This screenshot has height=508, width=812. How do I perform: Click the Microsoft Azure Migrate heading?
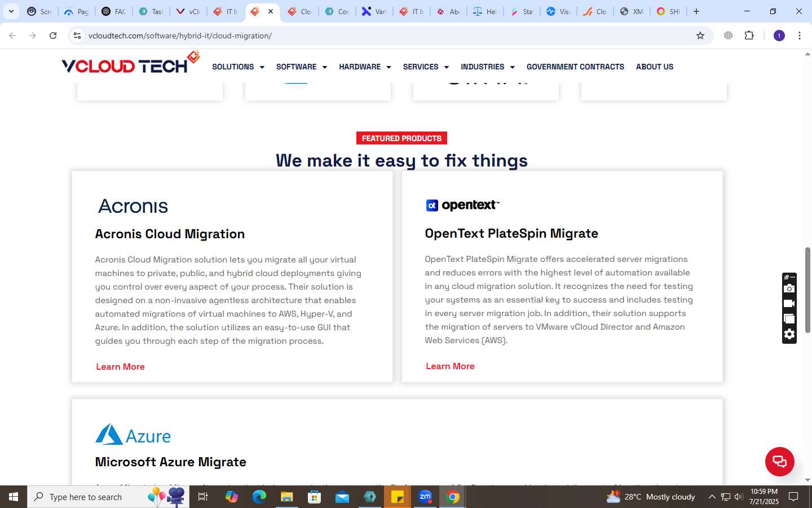tap(170, 462)
